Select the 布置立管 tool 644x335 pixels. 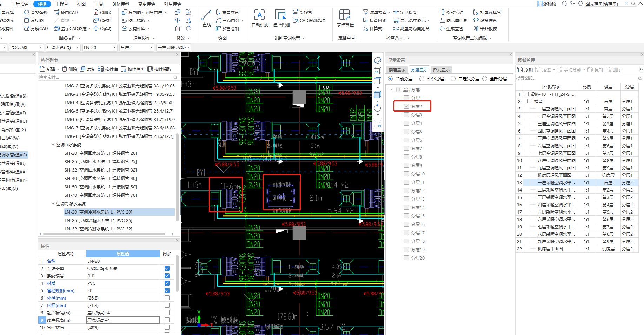227,12
